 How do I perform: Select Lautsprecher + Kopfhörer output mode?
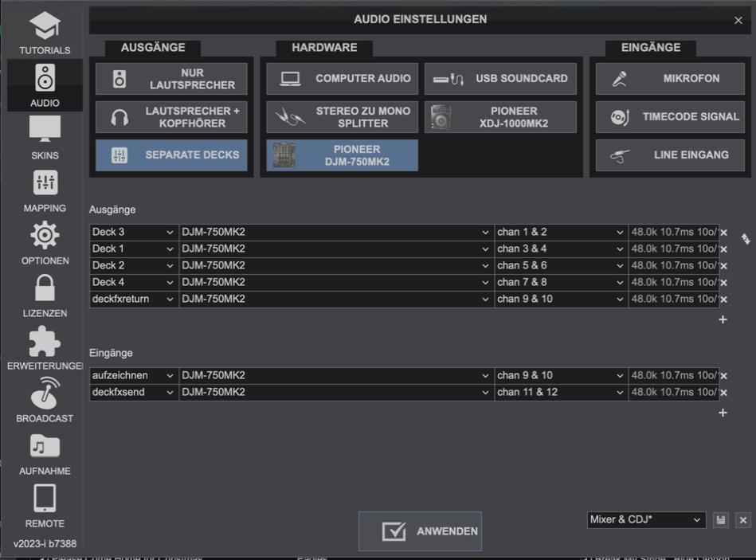click(x=171, y=117)
